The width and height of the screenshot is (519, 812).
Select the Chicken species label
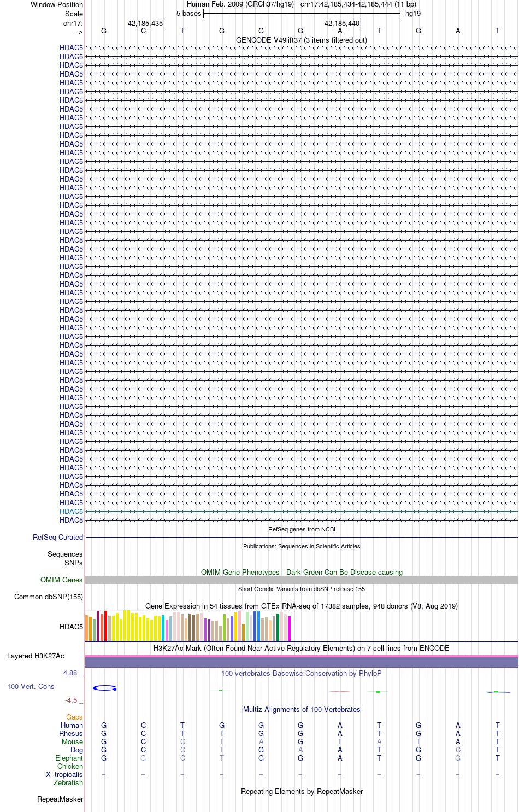70,766
